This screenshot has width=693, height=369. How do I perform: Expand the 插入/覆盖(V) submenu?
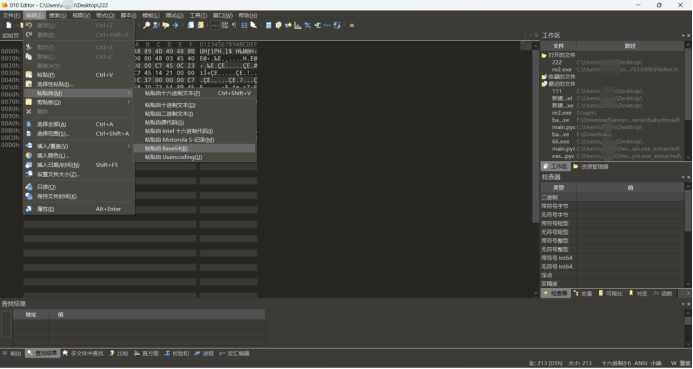pos(79,146)
